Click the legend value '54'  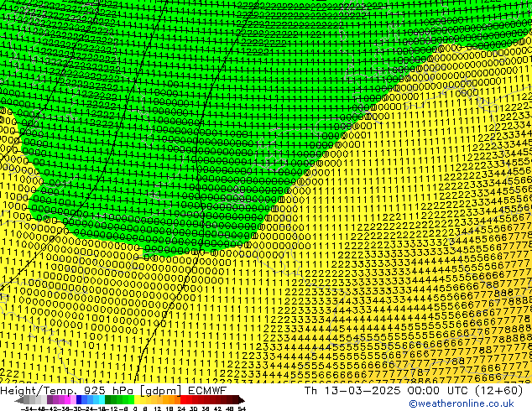242,409
